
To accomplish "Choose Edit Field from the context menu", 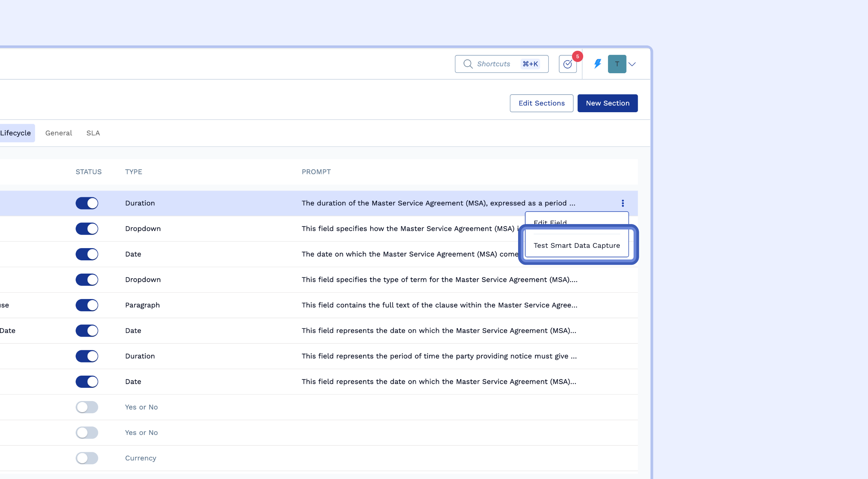I will [x=550, y=221].
